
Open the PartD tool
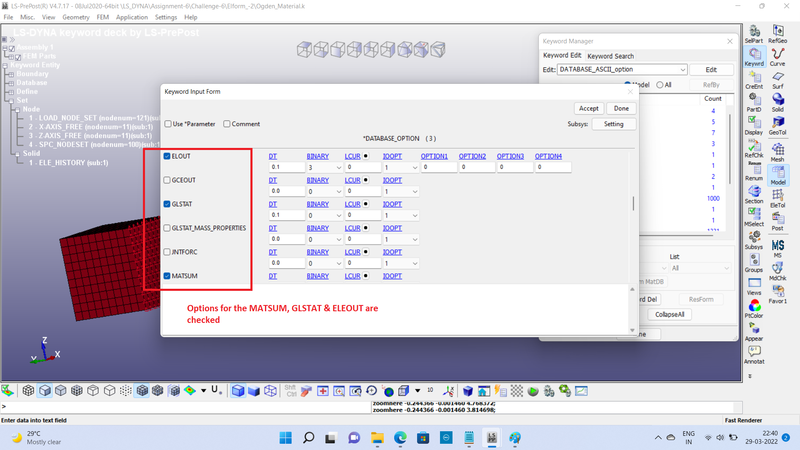[x=754, y=103]
